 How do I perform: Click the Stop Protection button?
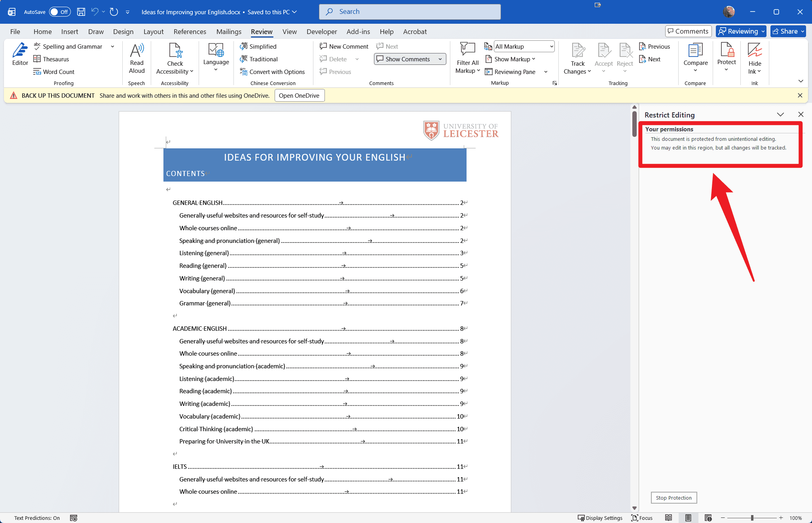[674, 498]
